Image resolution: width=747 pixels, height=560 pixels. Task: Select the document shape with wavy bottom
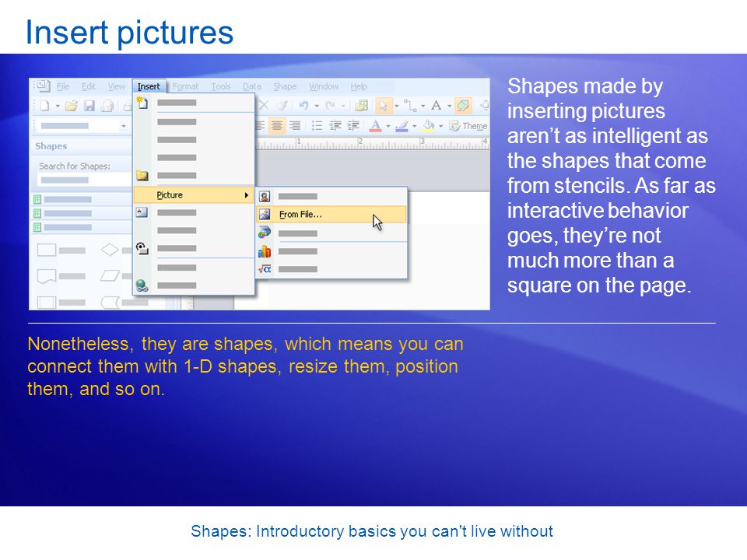(47, 276)
